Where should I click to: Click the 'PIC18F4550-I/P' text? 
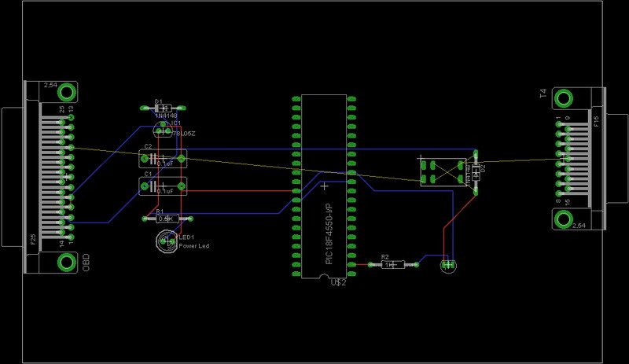(x=329, y=235)
